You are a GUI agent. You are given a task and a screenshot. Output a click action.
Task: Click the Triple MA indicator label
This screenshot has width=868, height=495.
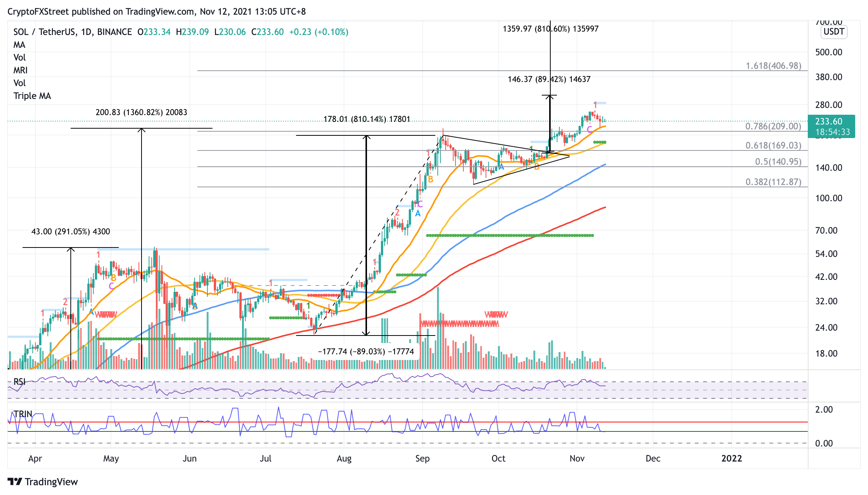(32, 96)
